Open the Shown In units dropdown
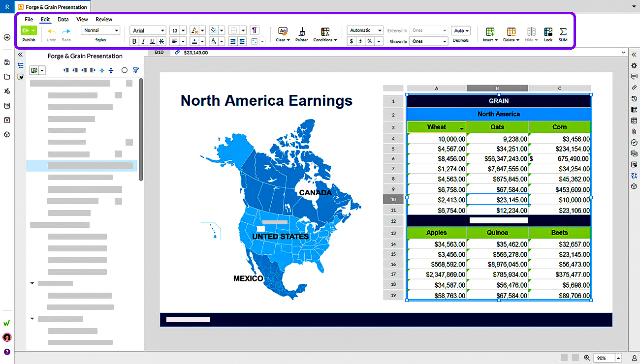 [428, 41]
